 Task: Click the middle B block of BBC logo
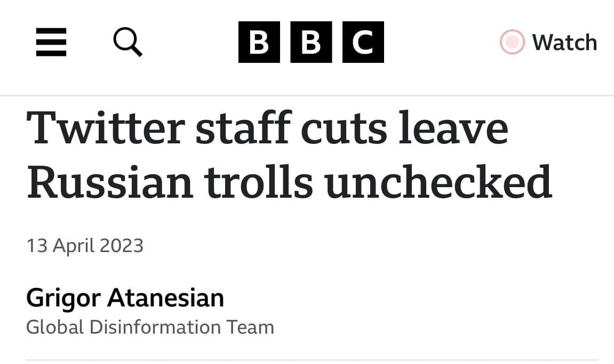pos(311,42)
